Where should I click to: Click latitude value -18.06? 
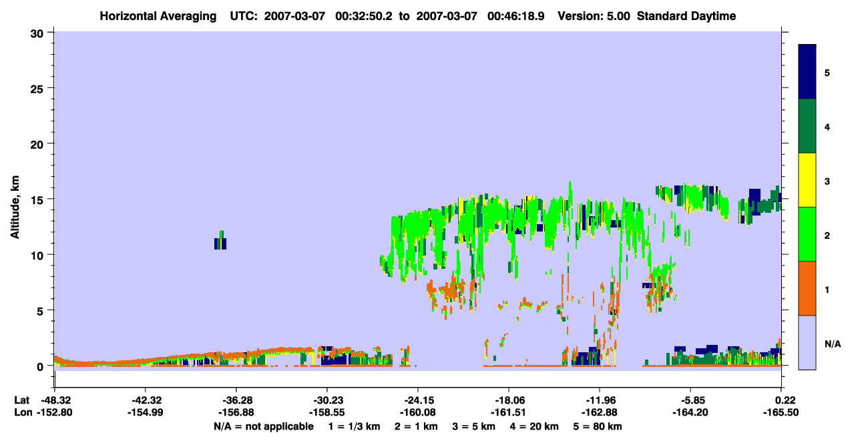pos(509,400)
